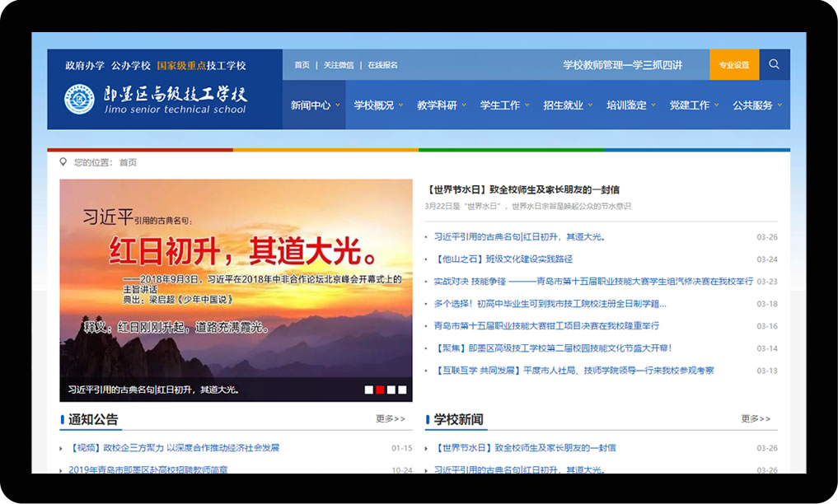Screen dimensions: 838x504
Task: Open 关注微信 link in top bar
Action: (x=339, y=64)
